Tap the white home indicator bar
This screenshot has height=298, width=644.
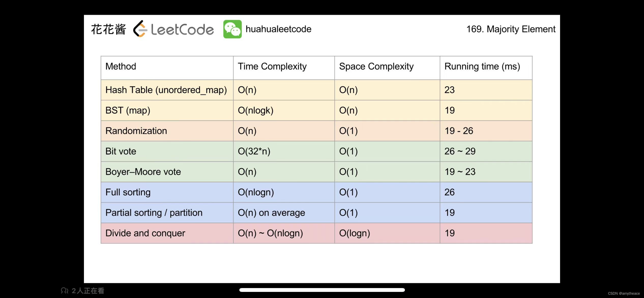(x=322, y=290)
